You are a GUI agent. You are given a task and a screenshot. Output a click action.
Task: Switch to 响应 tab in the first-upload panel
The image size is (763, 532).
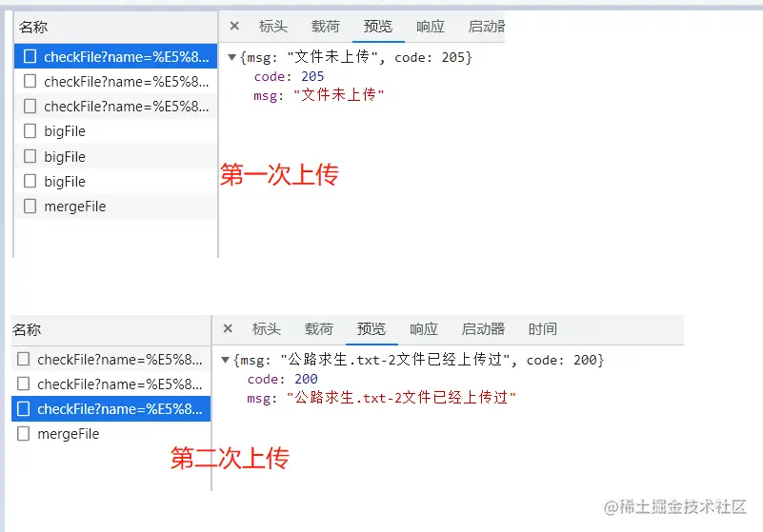tap(431, 27)
